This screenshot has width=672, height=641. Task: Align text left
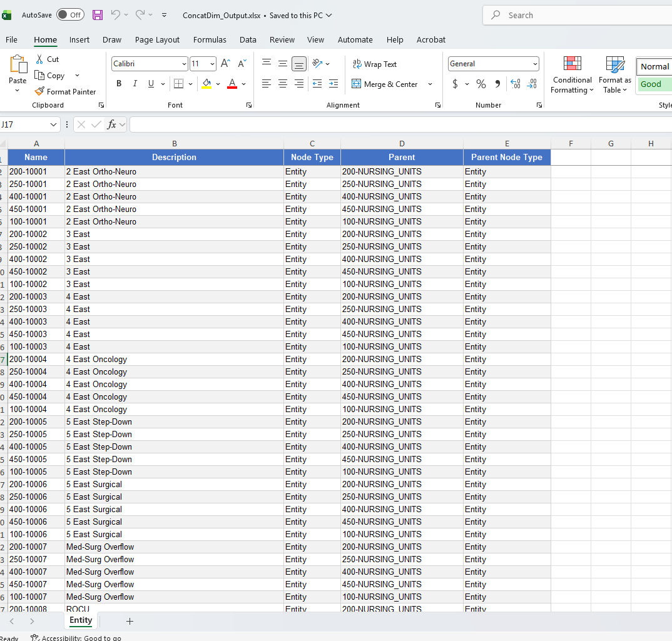coord(267,84)
